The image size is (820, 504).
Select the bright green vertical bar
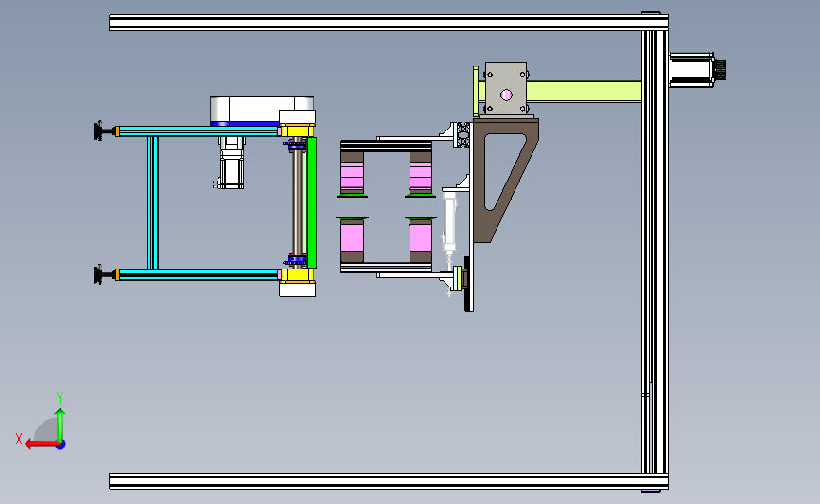[x=312, y=203]
